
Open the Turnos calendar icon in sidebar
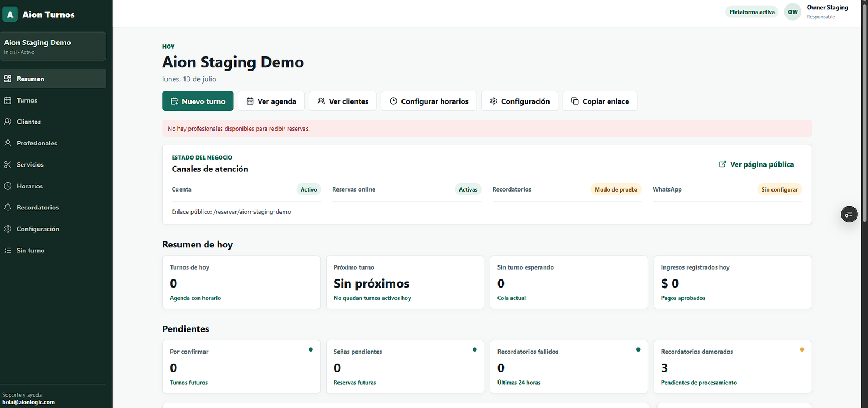pos(8,100)
